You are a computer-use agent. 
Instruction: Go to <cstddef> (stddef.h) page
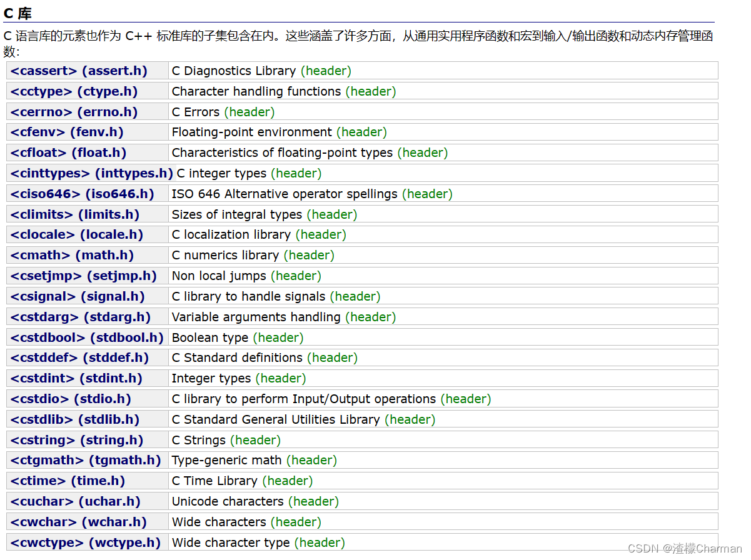coord(79,357)
